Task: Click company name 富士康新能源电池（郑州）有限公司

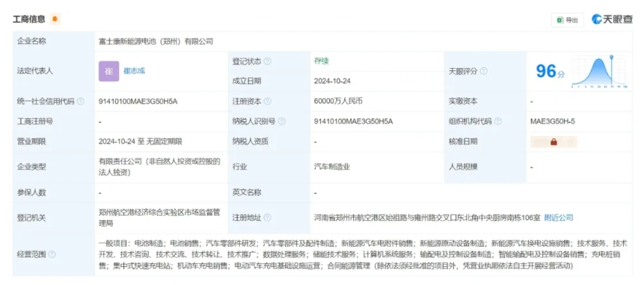Action: [x=156, y=41]
